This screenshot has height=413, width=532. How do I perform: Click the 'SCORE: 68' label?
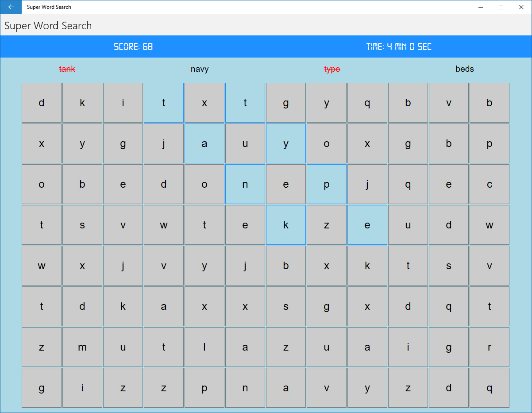[x=133, y=46]
